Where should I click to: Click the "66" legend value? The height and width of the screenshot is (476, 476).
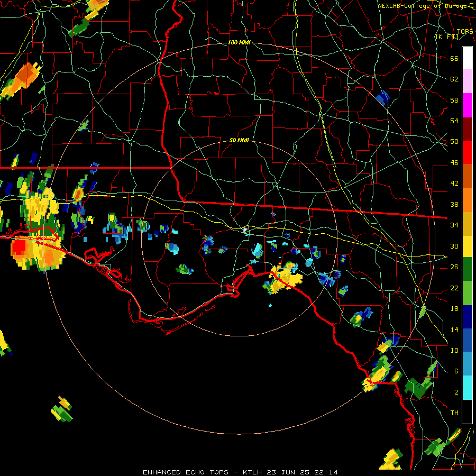pos(454,58)
